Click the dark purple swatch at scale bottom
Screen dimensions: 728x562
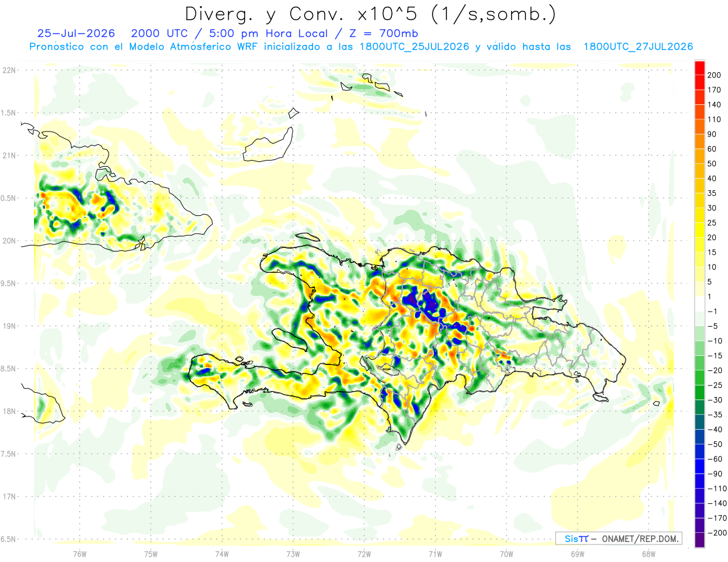[699, 540]
